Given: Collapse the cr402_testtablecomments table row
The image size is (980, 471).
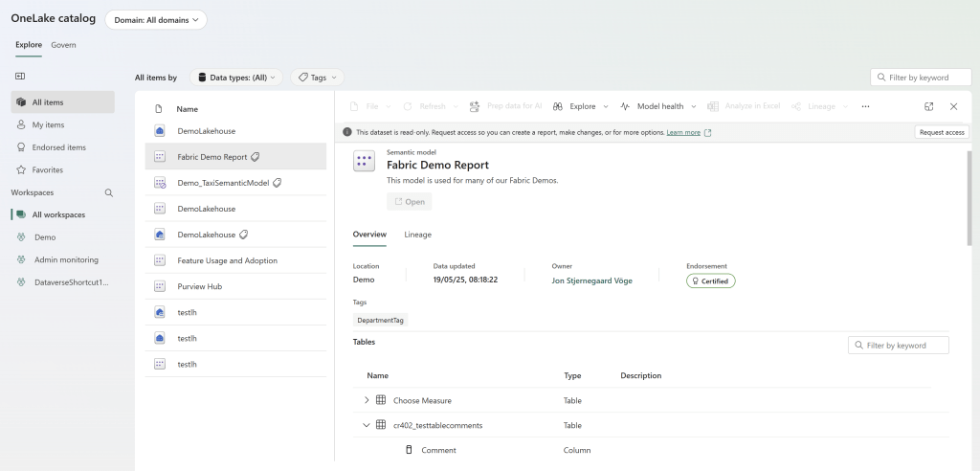Looking at the screenshot, I should (x=367, y=425).
